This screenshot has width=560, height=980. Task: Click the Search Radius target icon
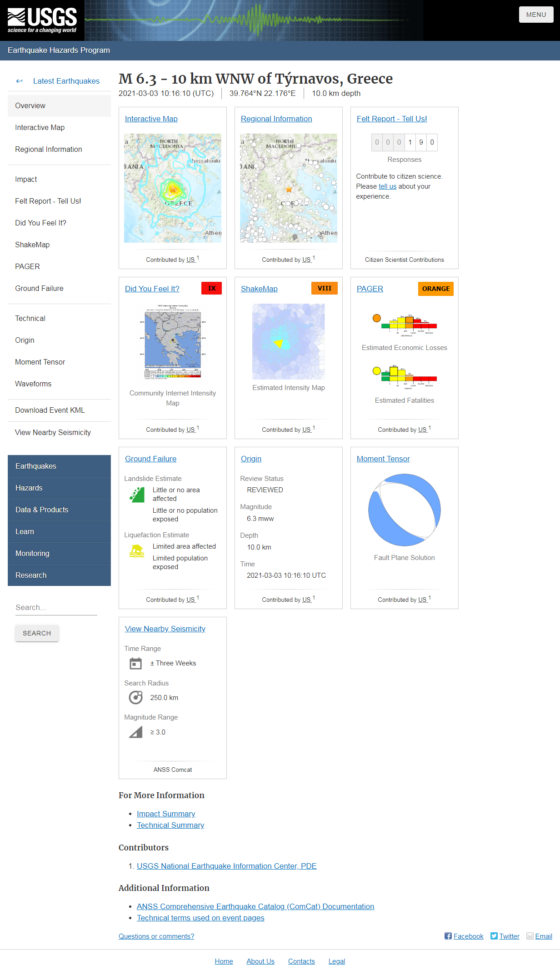135,697
